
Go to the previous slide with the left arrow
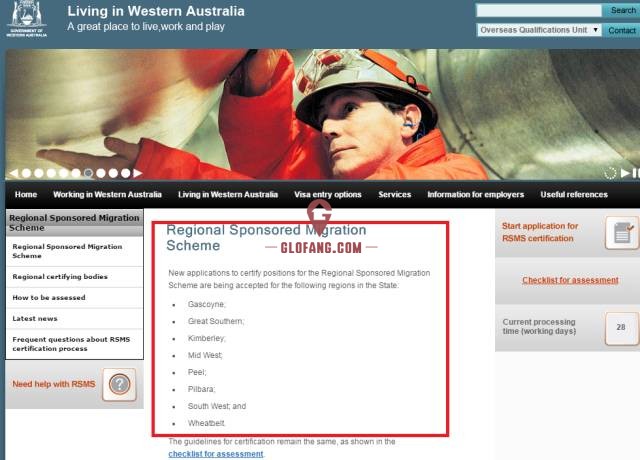point(13,173)
